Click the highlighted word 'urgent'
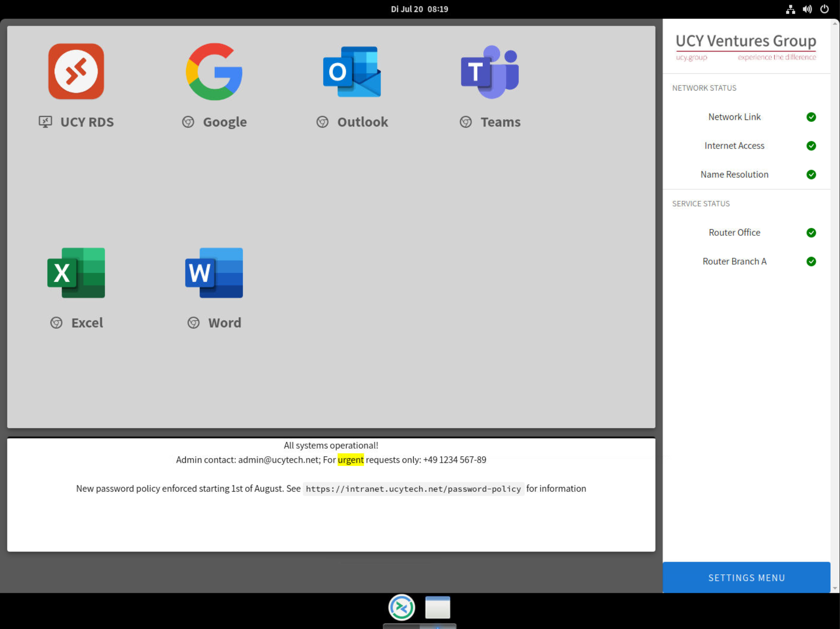Image resolution: width=840 pixels, height=629 pixels. tap(351, 460)
